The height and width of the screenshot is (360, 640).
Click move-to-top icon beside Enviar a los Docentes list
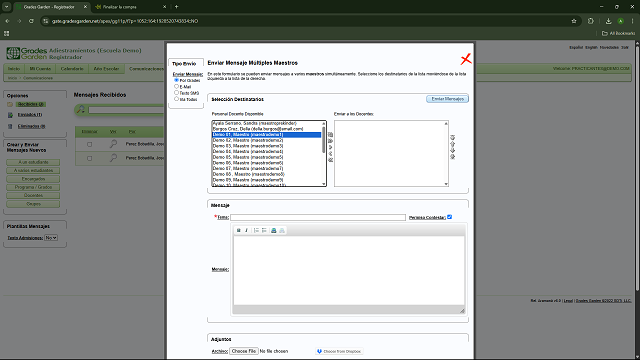(x=452, y=138)
